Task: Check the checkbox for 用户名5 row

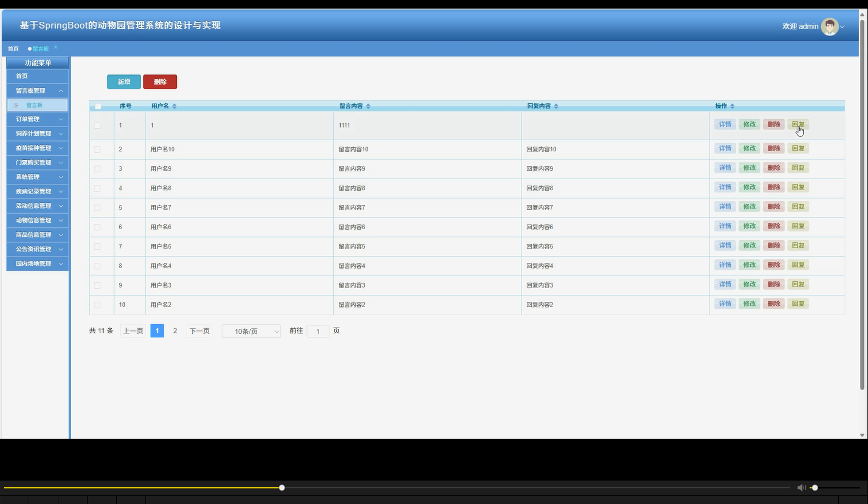Action: click(97, 247)
